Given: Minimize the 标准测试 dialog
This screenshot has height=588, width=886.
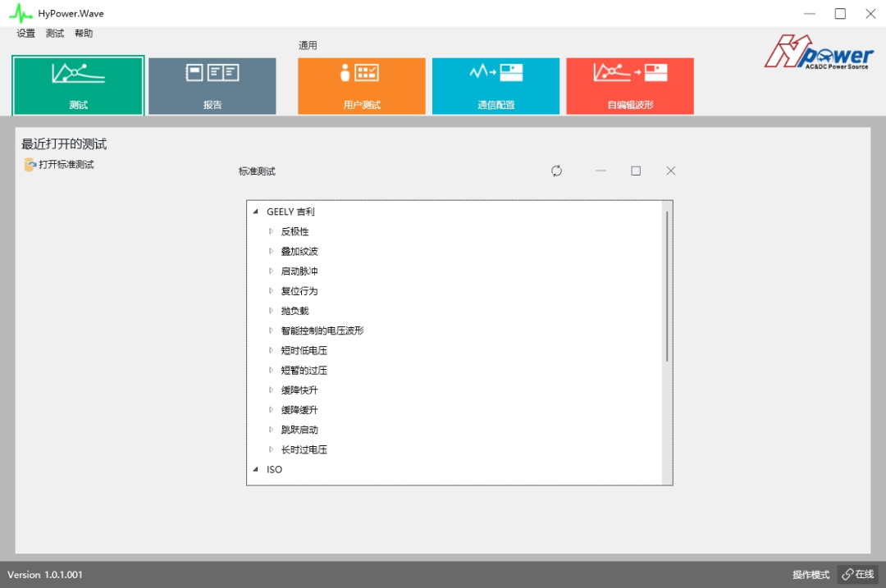Looking at the screenshot, I should [601, 171].
